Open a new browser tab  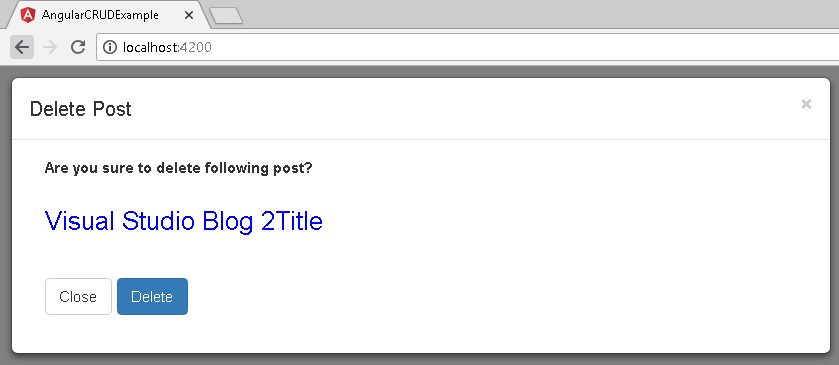(x=226, y=16)
